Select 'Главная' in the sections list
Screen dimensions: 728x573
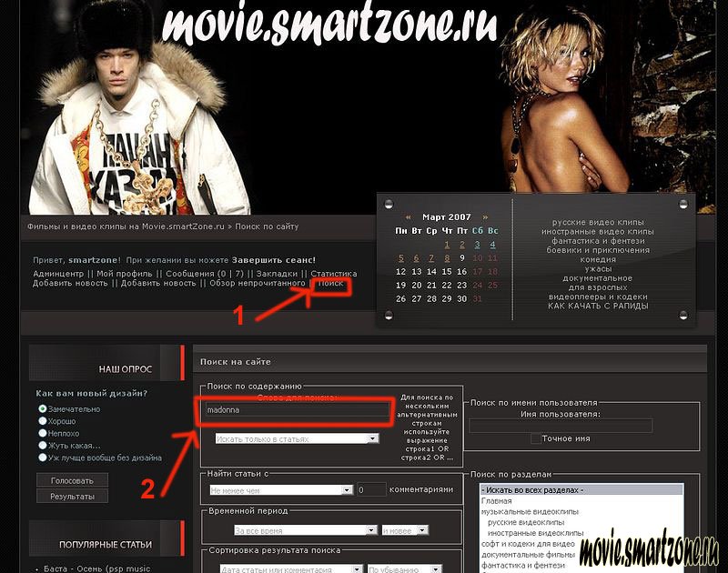pyautogui.click(x=496, y=501)
